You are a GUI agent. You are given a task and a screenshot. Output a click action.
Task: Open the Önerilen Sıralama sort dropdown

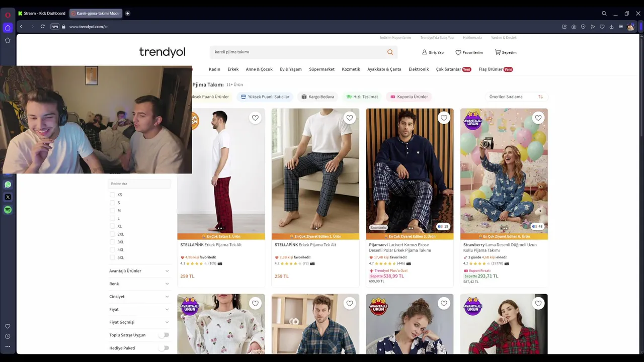pyautogui.click(x=516, y=97)
